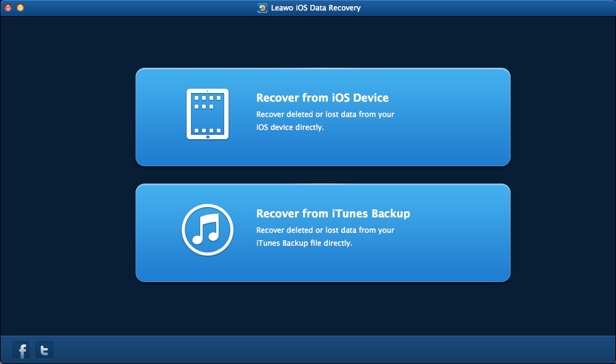Click the red close window button
Viewport: 616px width, 364px height.
(x=8, y=7)
